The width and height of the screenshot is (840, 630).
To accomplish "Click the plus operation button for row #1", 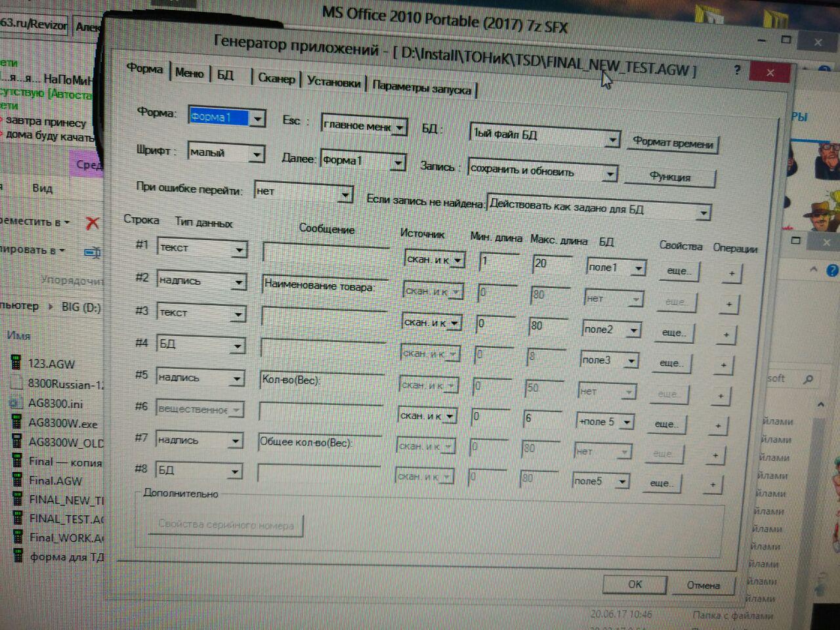I will coord(732,273).
